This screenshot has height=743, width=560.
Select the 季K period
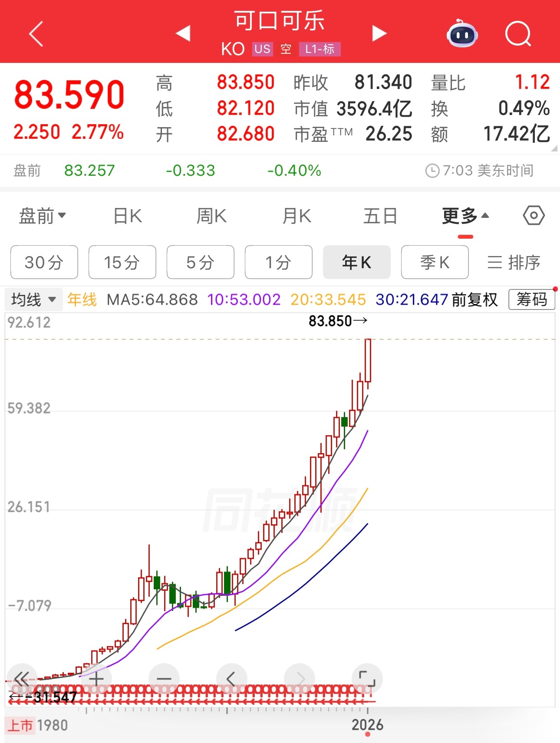435,262
